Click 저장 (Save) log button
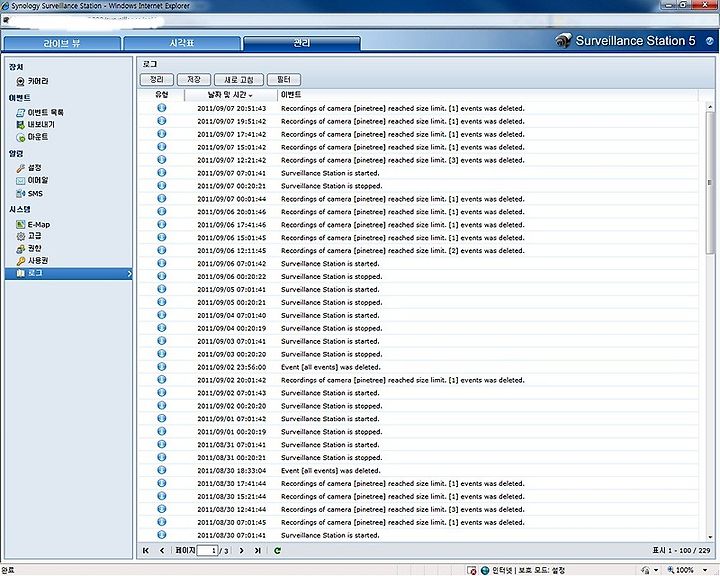This screenshot has height=576, width=720. click(x=194, y=79)
